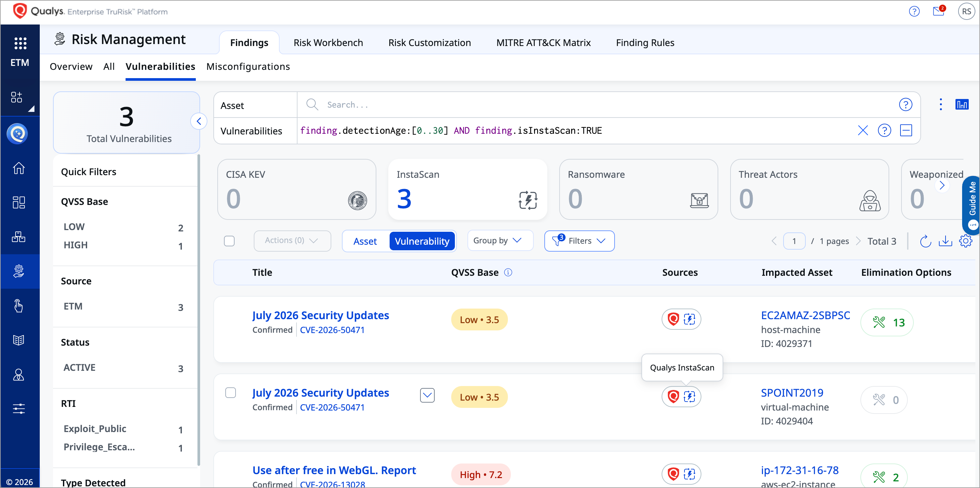Screen dimensions: 980x488
Task: Open the Findings tab
Action: point(249,43)
